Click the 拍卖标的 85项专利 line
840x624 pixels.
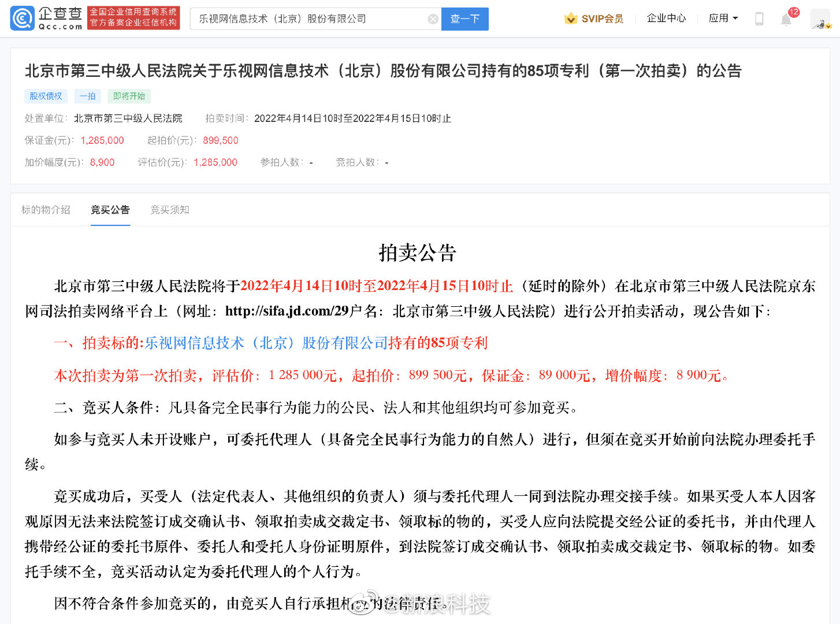[x=271, y=343]
